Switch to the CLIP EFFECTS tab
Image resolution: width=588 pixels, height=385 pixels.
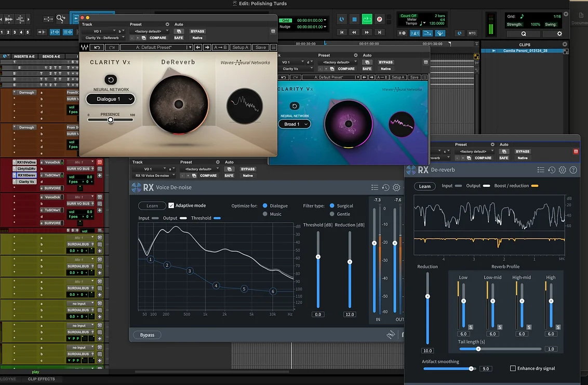(41, 379)
